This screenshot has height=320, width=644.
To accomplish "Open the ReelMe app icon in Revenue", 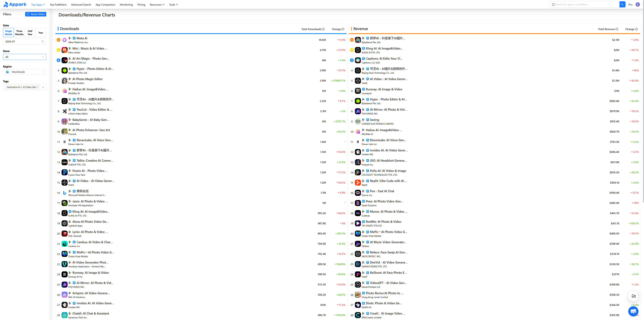I will 358,223.
